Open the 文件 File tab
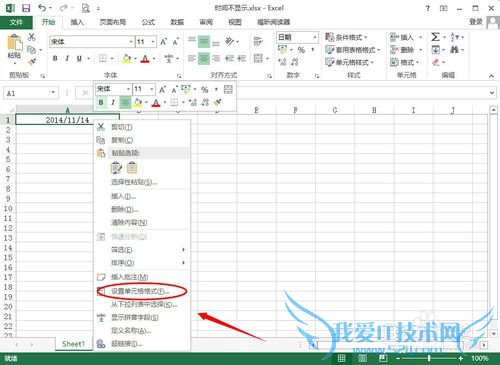Screen dimensions: 500x365 pos(16,22)
